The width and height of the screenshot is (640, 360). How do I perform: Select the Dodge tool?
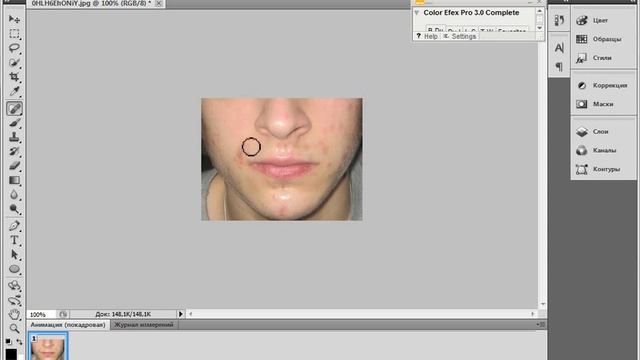(x=14, y=209)
